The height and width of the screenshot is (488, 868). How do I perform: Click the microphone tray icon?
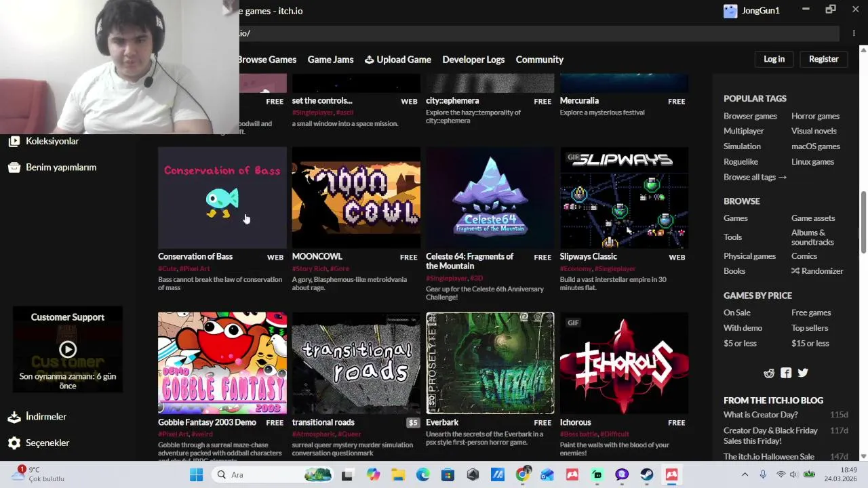pos(763,474)
